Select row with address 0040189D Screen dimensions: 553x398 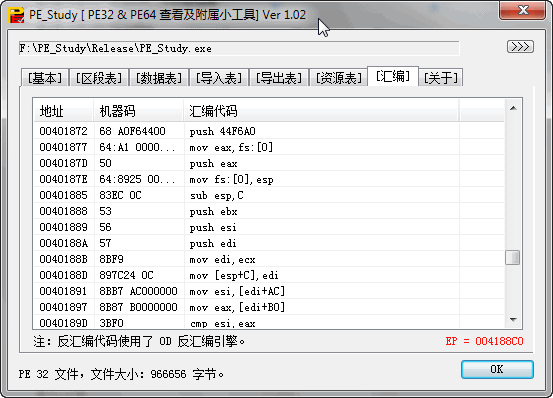pos(269,323)
